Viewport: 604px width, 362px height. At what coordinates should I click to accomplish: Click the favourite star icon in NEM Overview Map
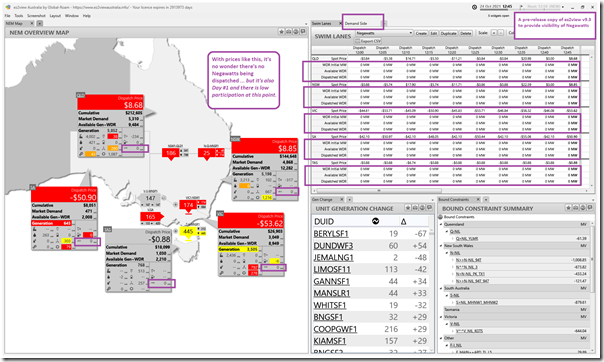point(281,32)
